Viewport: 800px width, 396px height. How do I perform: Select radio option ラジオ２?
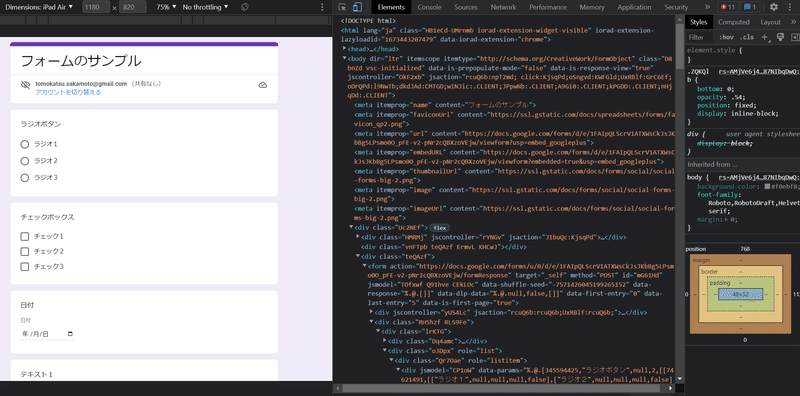pos(24,161)
